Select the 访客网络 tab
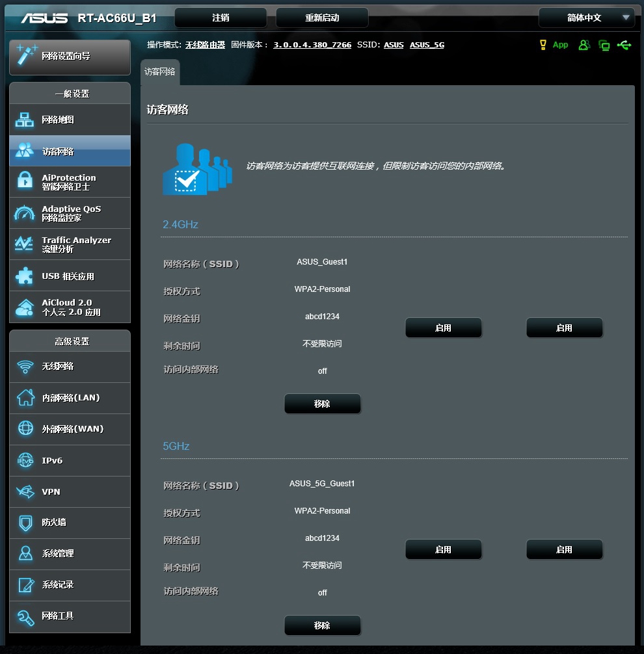644x654 pixels. pyautogui.click(x=159, y=72)
